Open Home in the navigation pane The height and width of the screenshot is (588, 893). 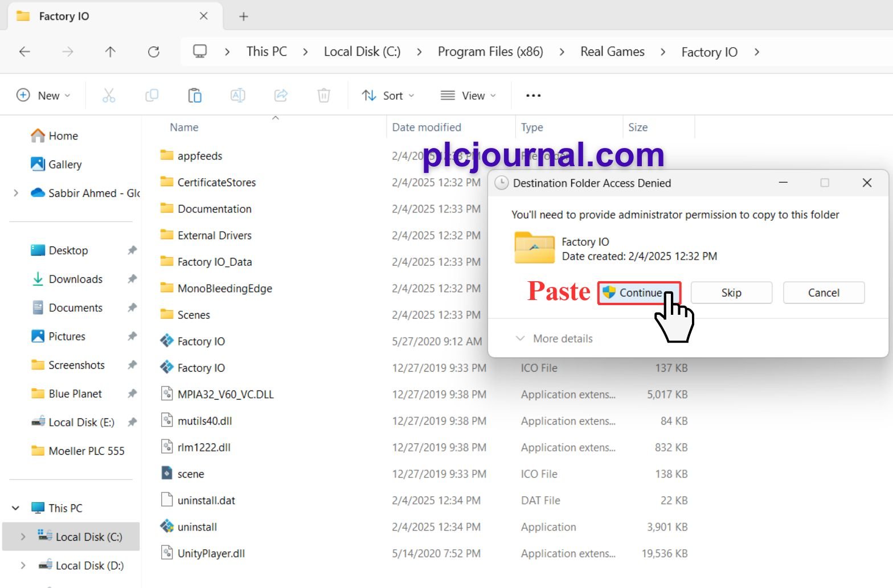coord(55,136)
